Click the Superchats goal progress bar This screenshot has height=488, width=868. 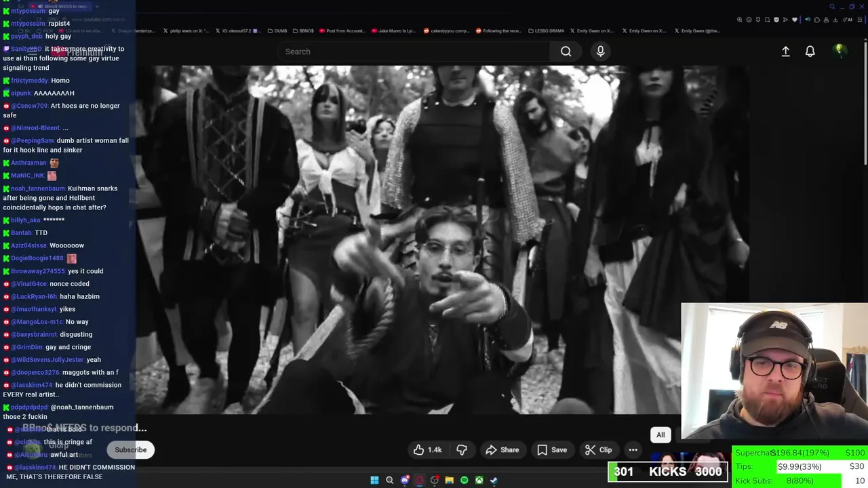tap(800, 453)
